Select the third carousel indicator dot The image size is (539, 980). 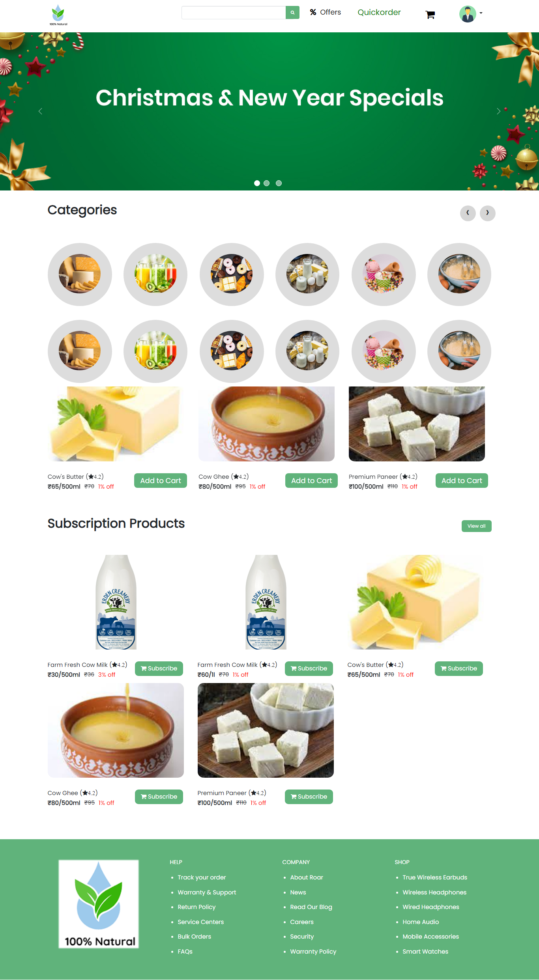click(x=279, y=183)
